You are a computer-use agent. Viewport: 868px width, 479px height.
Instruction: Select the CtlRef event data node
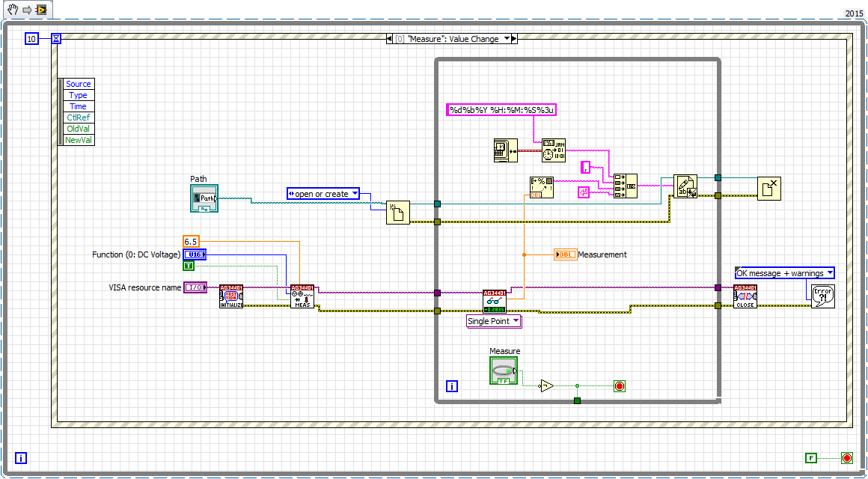(x=78, y=118)
